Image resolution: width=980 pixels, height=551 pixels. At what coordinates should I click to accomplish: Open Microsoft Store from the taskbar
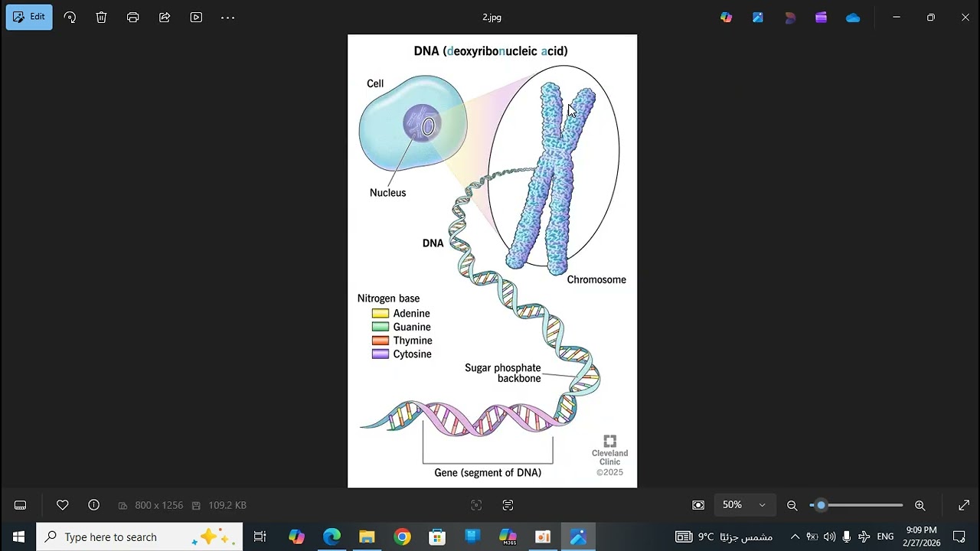437,536
